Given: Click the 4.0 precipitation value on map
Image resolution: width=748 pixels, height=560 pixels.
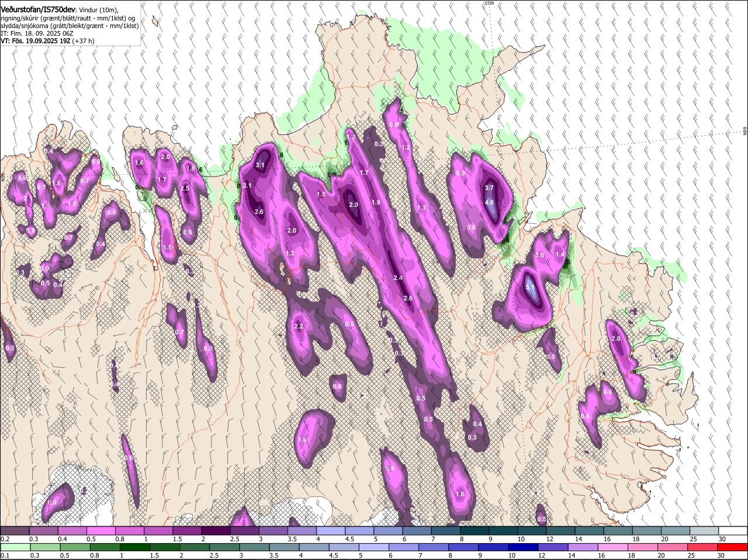Looking at the screenshot, I should (x=490, y=203).
